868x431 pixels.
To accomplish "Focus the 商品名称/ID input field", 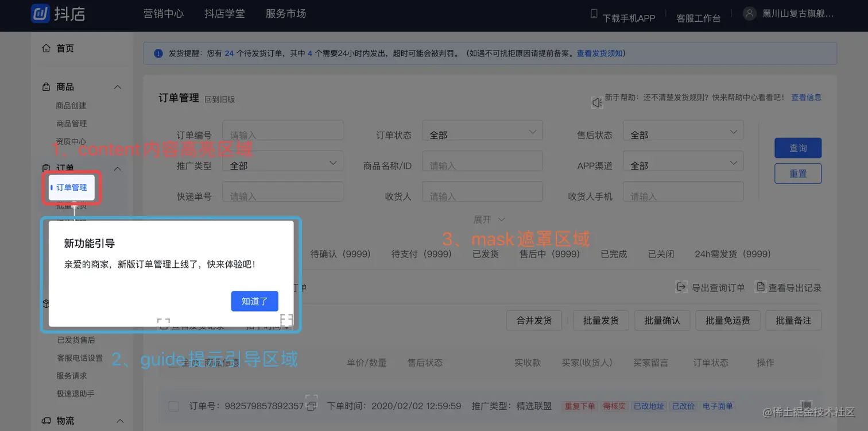I will pyautogui.click(x=482, y=161).
